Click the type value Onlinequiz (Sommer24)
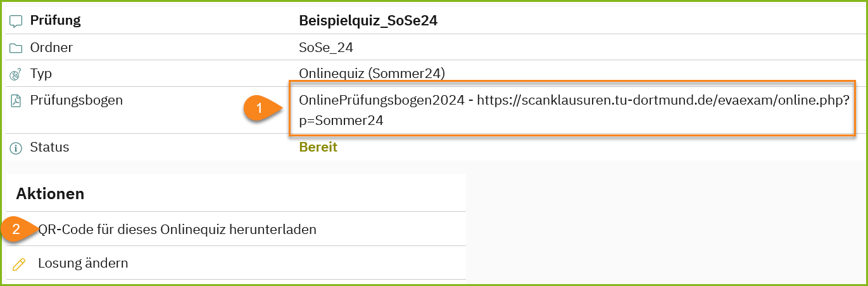868x286 pixels. pos(372,74)
